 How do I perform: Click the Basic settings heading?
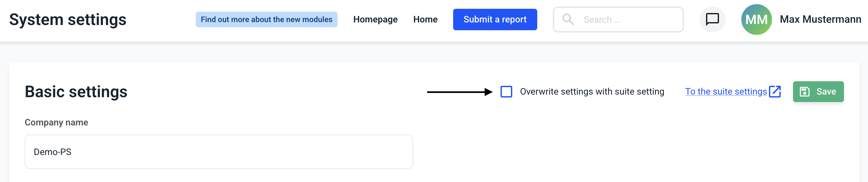(x=76, y=92)
